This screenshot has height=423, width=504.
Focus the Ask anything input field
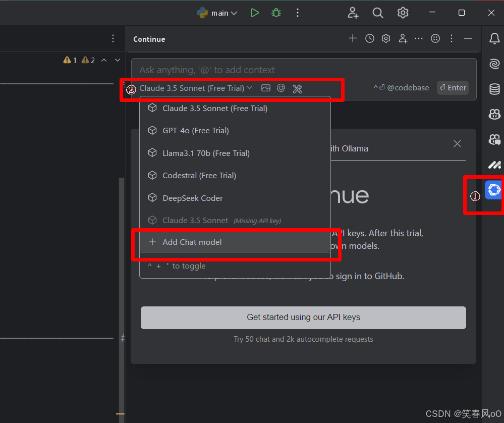303,70
